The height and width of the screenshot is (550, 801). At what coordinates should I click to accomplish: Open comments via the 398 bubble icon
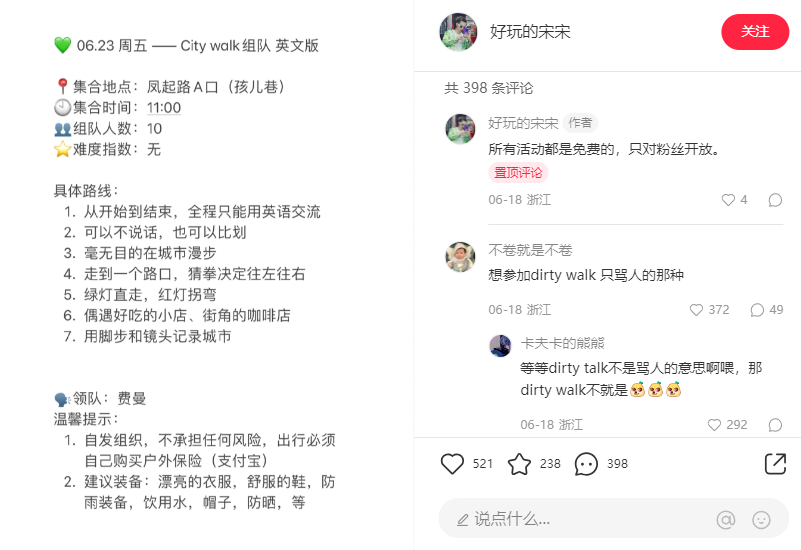tap(586, 464)
